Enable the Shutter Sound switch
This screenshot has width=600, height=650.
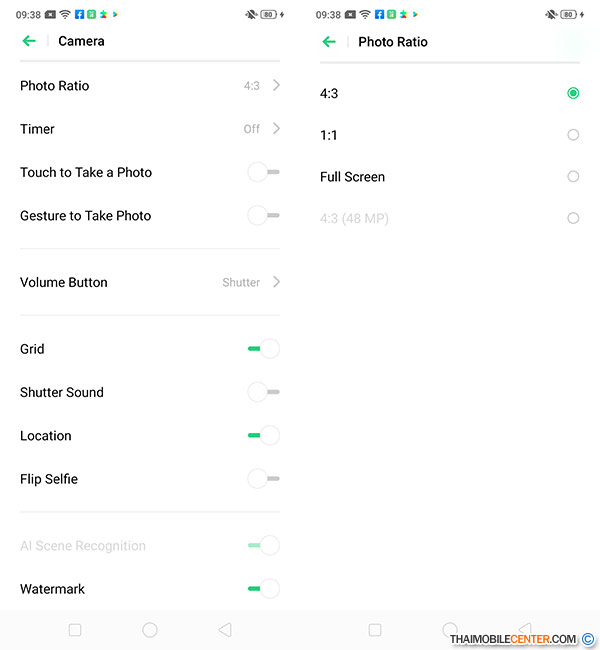263,392
